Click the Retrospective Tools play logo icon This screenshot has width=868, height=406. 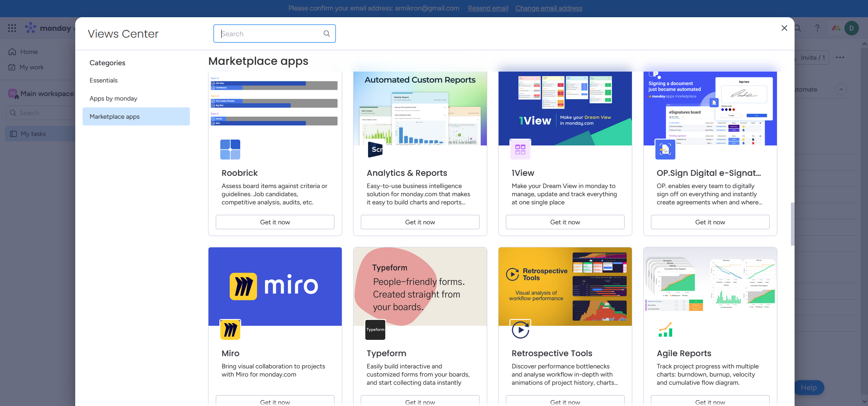(x=520, y=330)
